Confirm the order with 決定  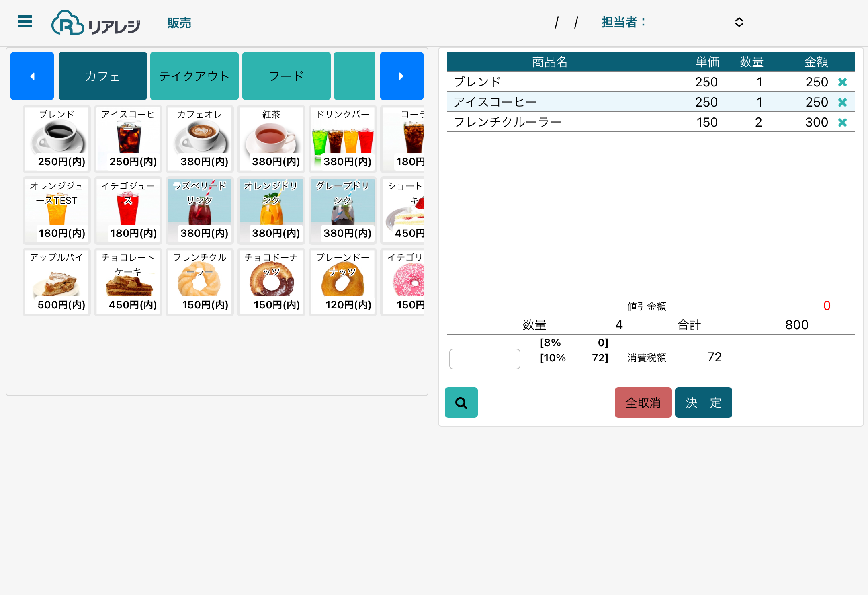point(703,402)
